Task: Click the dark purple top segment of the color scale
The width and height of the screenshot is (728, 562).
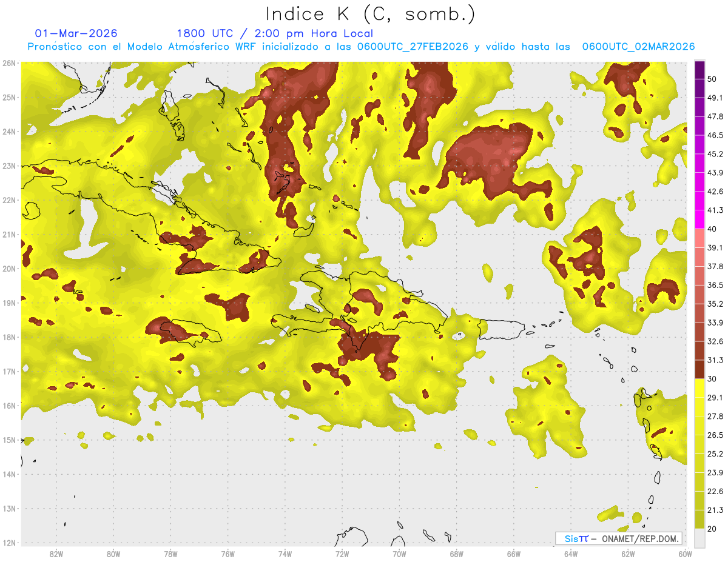Action: (x=699, y=70)
